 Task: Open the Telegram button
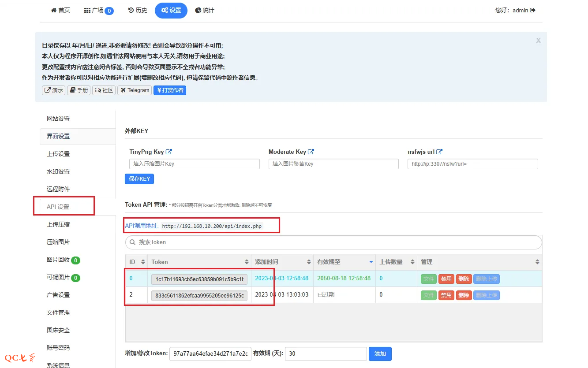click(x=135, y=90)
